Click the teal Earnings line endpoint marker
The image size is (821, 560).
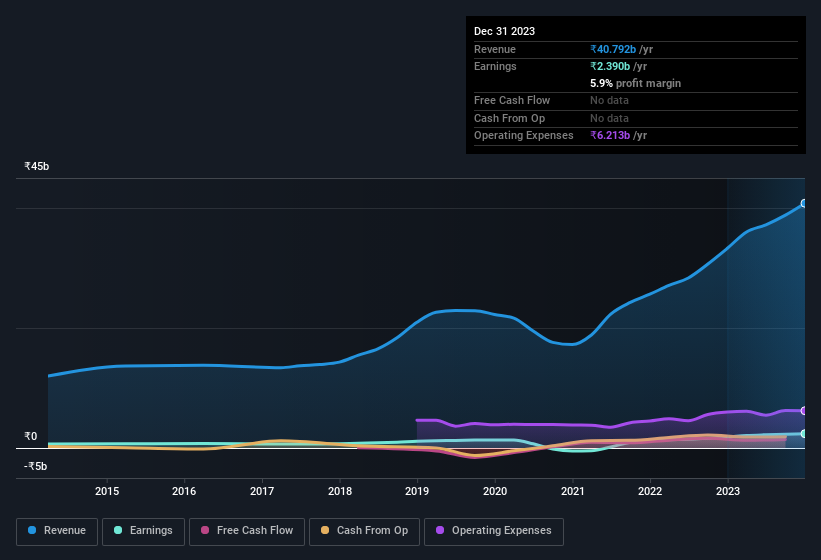pos(804,433)
